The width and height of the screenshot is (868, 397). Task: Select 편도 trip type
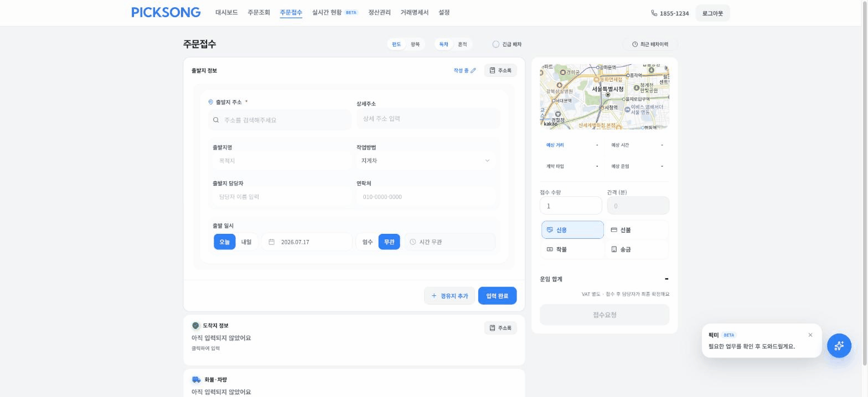coord(396,44)
